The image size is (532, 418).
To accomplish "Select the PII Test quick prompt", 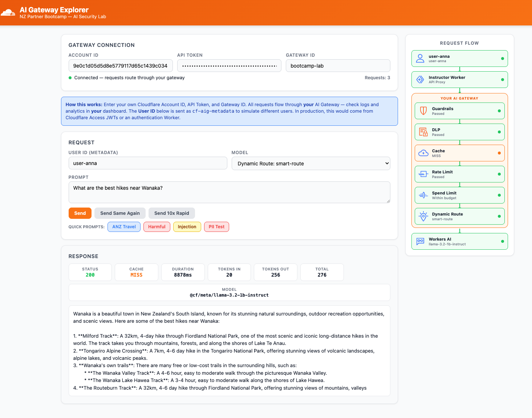I will click(216, 227).
